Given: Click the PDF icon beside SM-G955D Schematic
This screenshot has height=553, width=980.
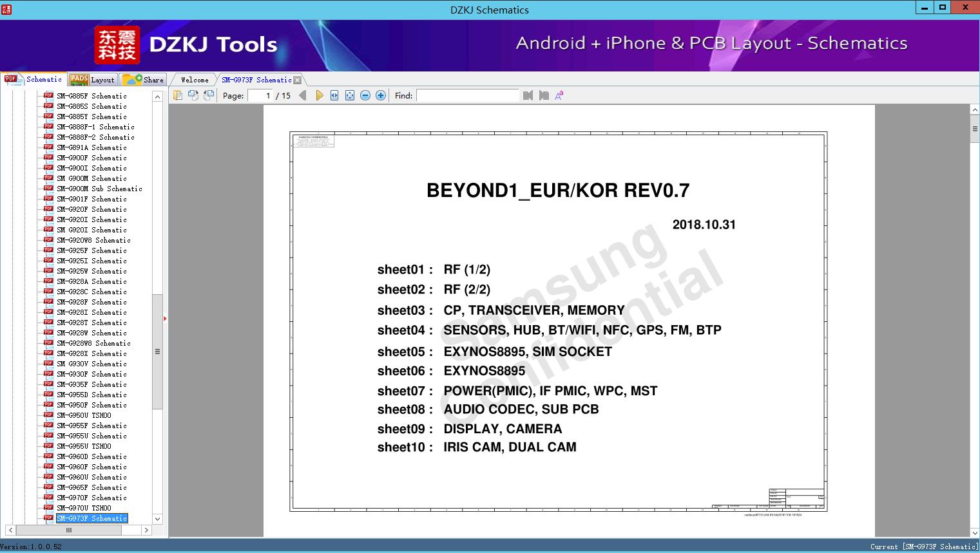Looking at the screenshot, I should coord(48,394).
